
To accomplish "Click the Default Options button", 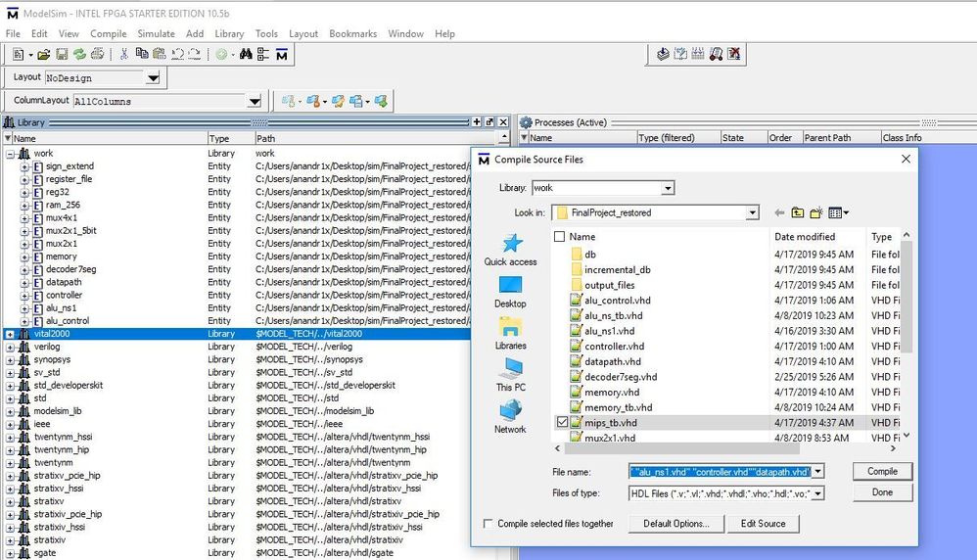I will pos(675,524).
